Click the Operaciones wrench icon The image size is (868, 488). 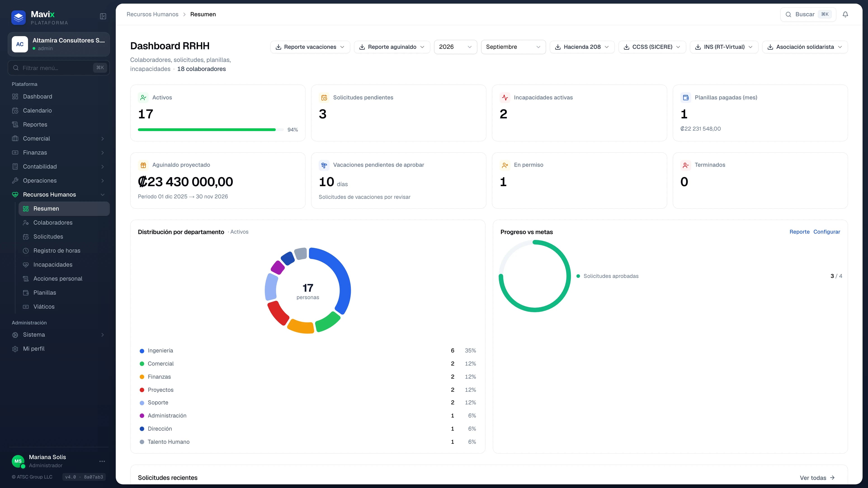pyautogui.click(x=15, y=181)
